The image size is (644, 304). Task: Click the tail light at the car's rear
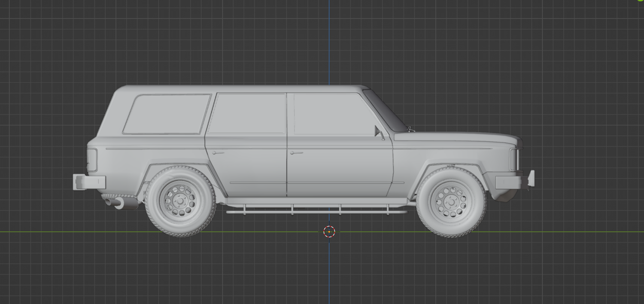[x=92, y=160]
